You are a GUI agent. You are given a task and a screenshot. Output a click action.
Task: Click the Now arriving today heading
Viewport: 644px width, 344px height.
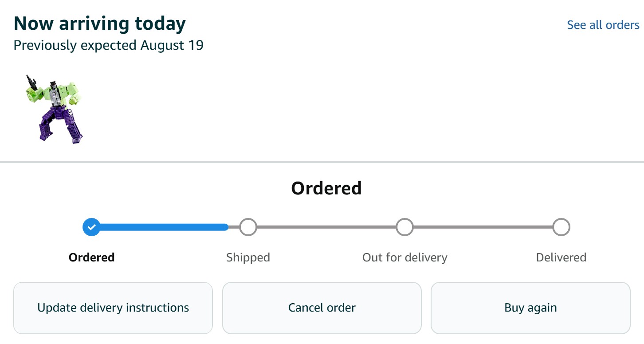point(100,24)
